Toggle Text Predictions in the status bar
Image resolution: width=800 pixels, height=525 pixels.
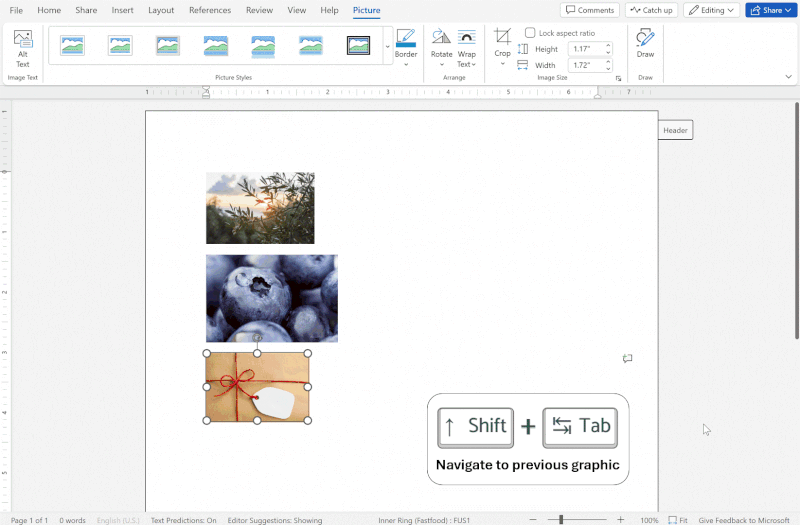pos(183,520)
